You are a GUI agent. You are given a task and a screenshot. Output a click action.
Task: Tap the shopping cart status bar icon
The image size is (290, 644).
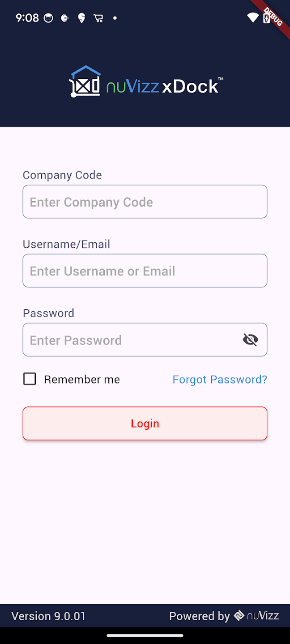coord(98,18)
